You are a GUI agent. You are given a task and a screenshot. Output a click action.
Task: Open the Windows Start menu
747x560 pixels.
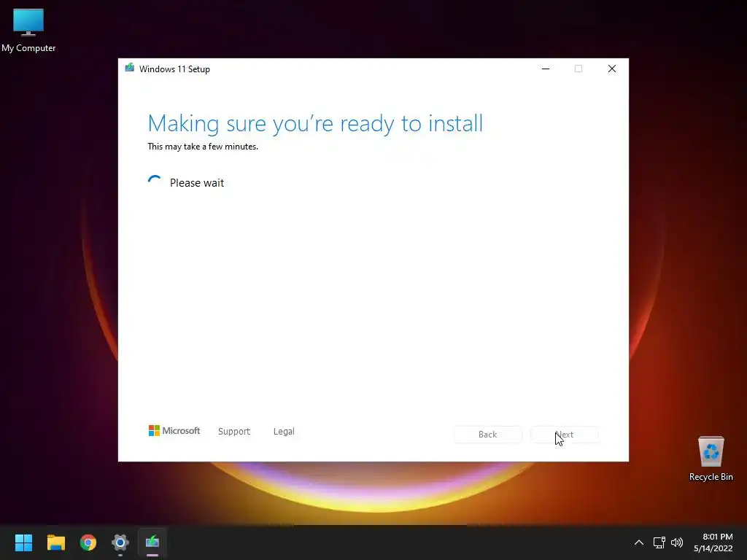[x=23, y=542]
